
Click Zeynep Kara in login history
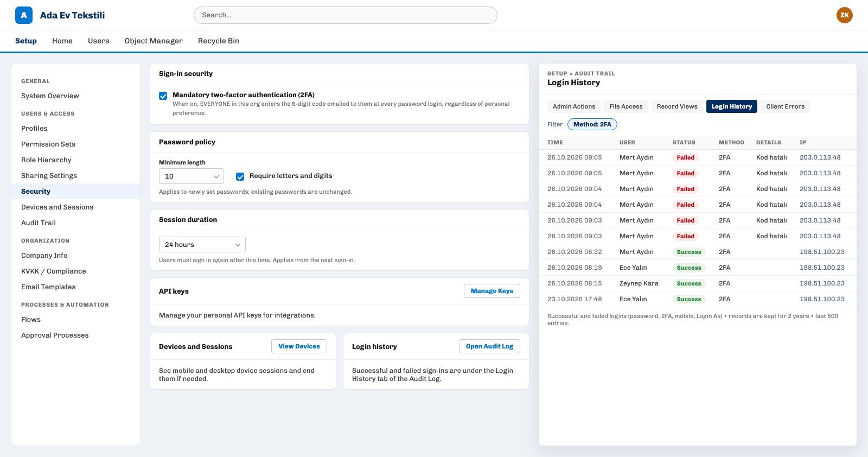639,283
